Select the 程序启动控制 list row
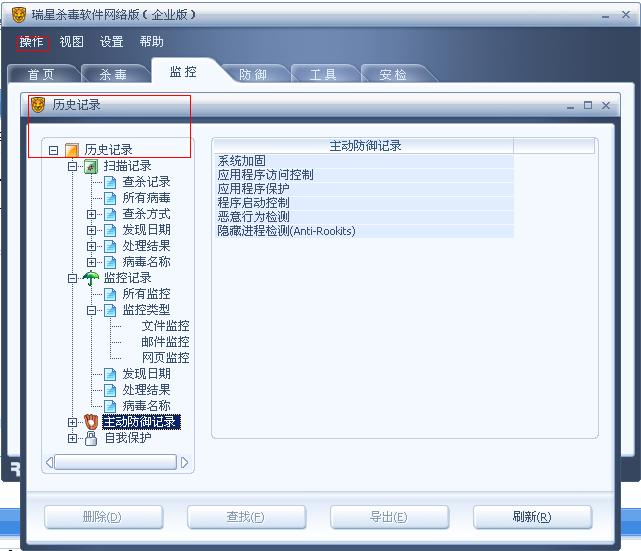This screenshot has height=551, width=641. tap(363, 203)
